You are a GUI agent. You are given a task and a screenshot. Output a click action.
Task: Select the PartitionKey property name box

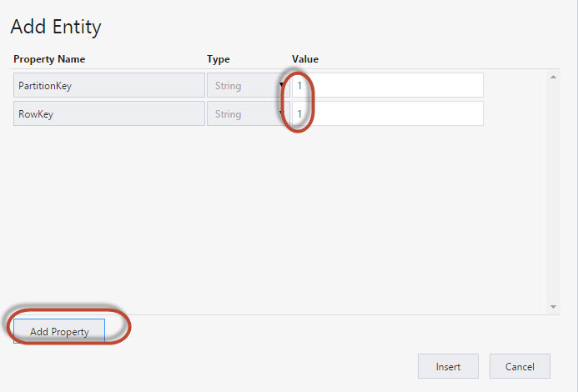click(x=109, y=85)
